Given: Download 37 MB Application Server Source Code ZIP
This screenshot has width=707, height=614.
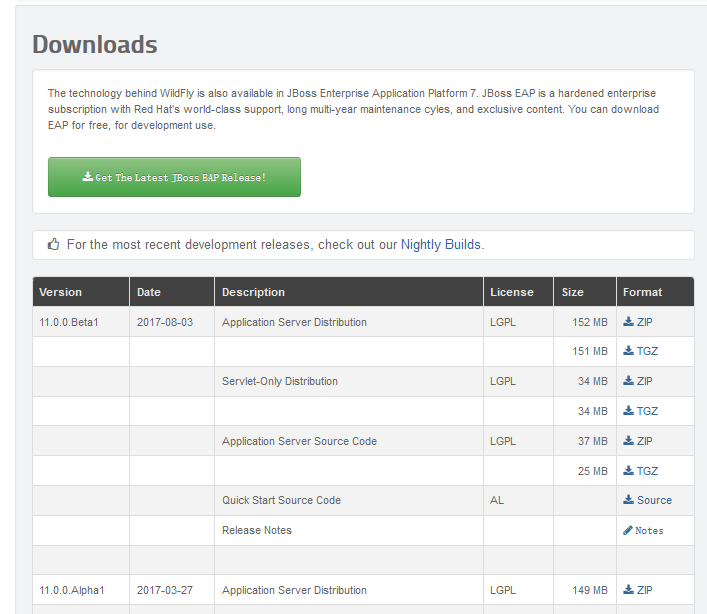Looking at the screenshot, I should [638, 441].
